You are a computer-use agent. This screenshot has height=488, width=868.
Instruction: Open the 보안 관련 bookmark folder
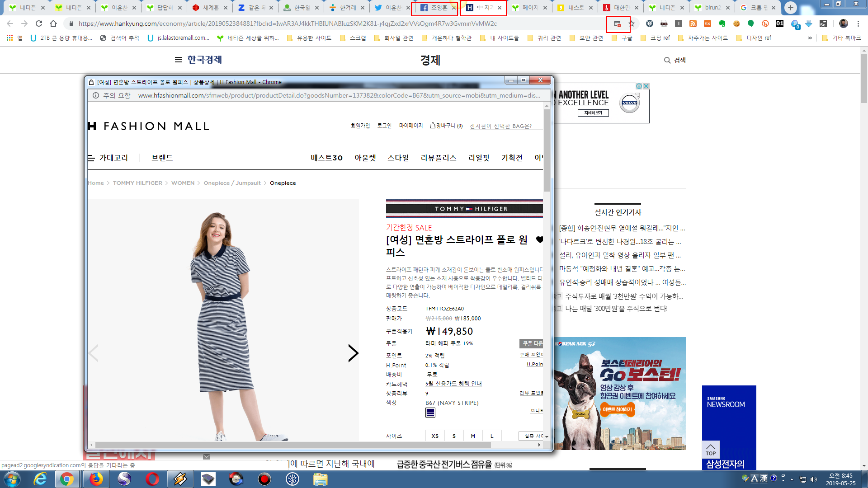click(x=586, y=38)
